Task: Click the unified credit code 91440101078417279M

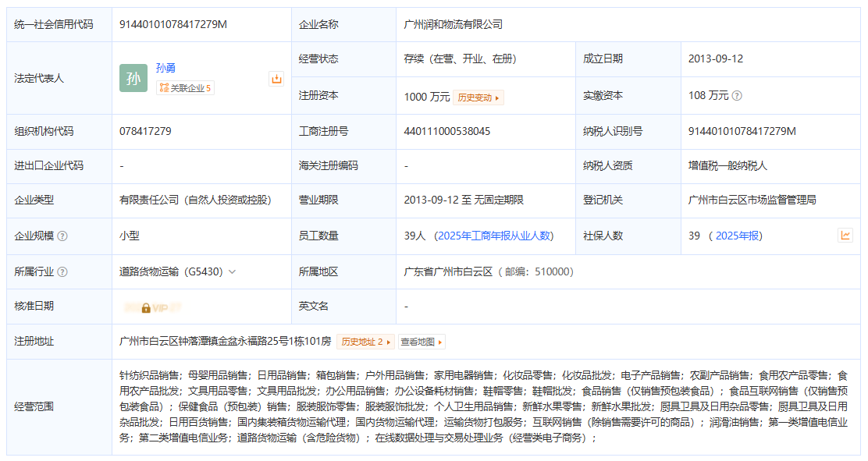Action: pyautogui.click(x=173, y=24)
